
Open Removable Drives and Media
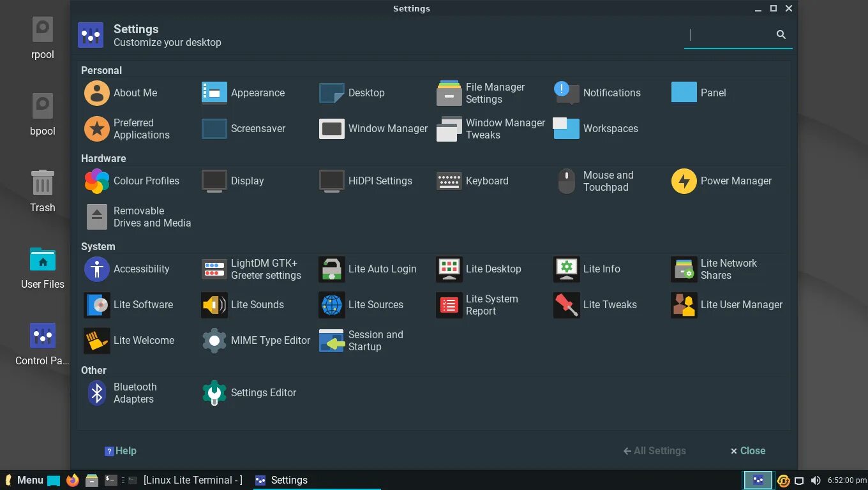point(138,217)
